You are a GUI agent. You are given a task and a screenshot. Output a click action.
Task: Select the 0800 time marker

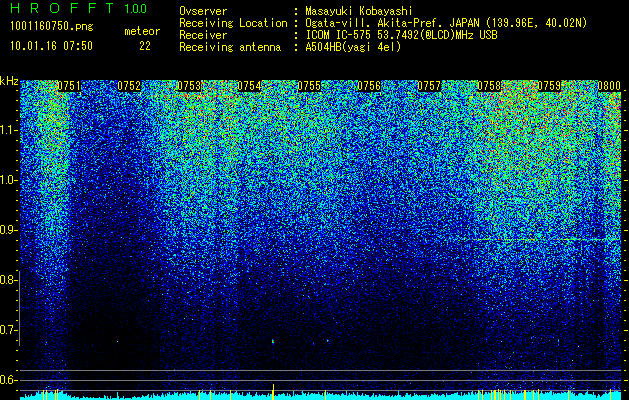tap(609, 86)
